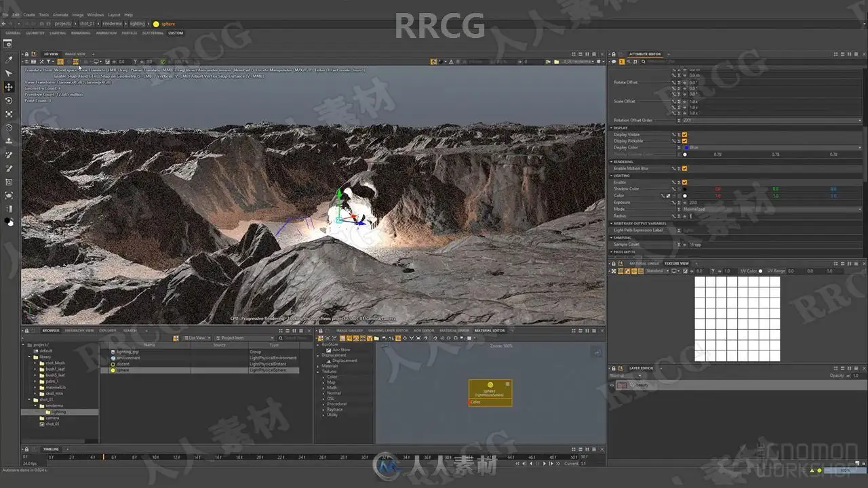Click the Exposure value field
The image size is (868, 488).
click(774, 202)
